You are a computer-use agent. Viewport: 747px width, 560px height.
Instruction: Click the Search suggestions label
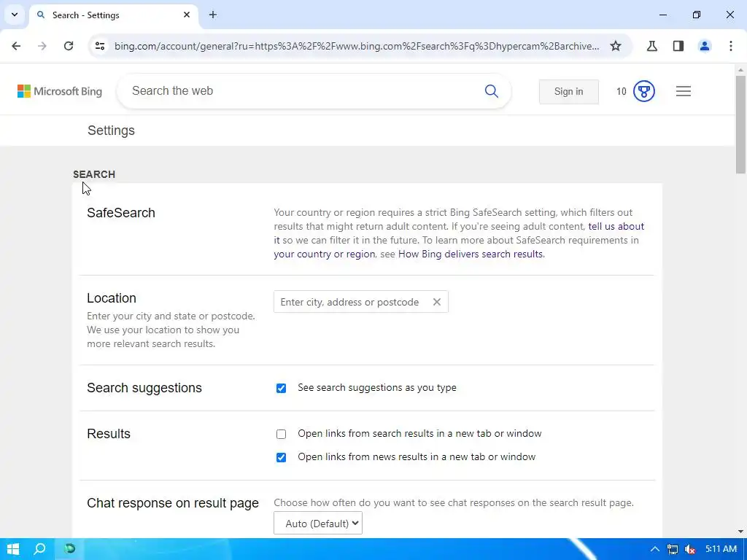[144, 388]
